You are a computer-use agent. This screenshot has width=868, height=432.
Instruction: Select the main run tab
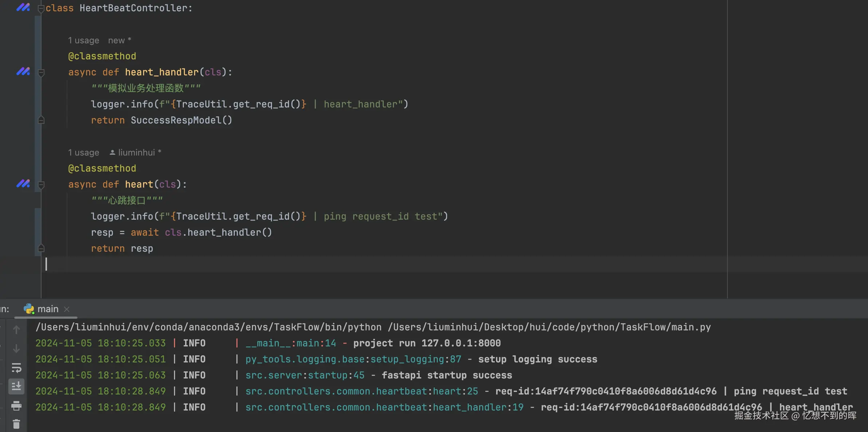pyautogui.click(x=48, y=309)
